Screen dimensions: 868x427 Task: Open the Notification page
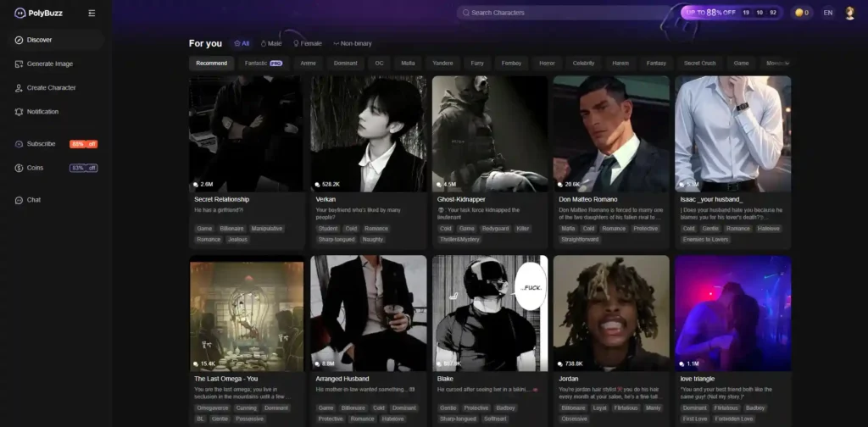pos(42,111)
